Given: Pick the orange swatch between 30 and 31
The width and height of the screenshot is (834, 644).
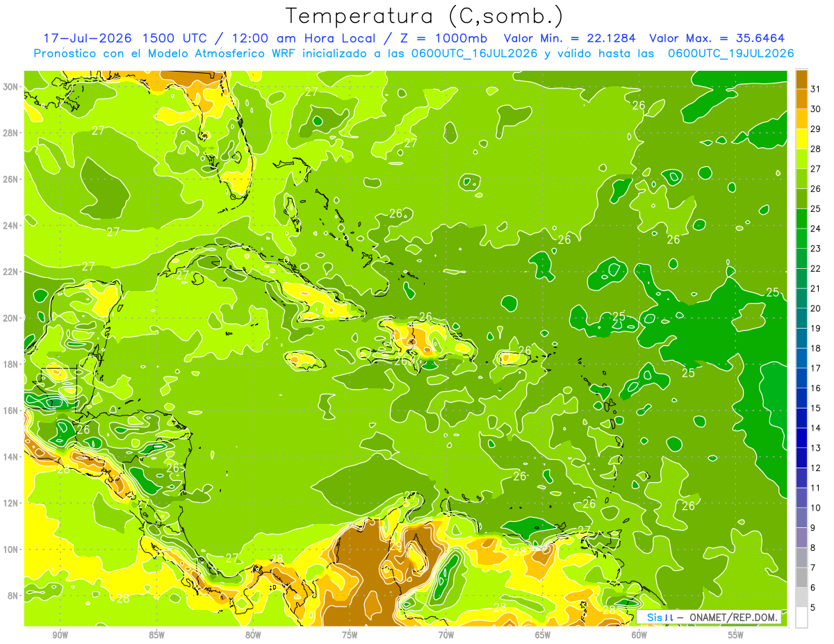Looking at the screenshot, I should (x=801, y=99).
